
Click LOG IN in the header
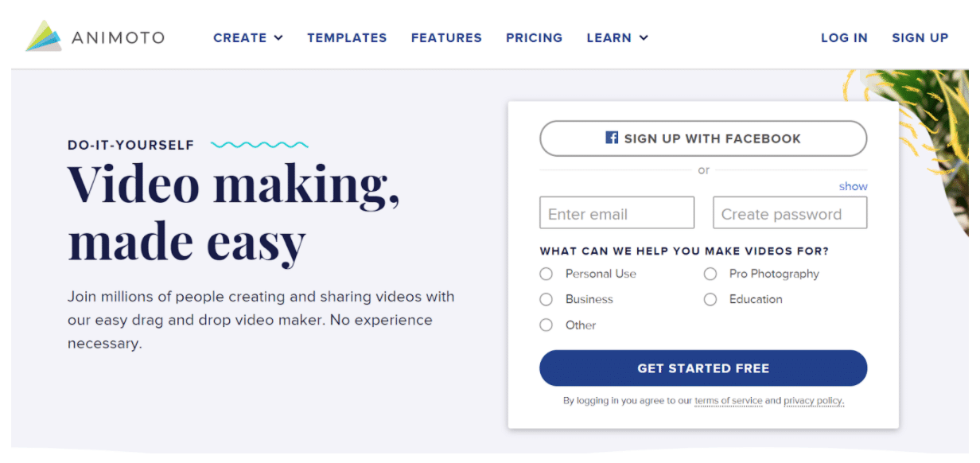(x=844, y=37)
